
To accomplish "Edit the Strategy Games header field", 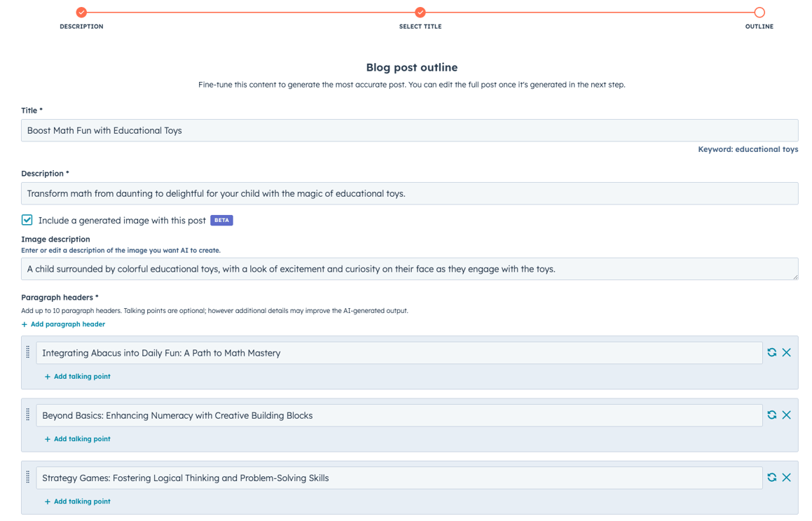I will (x=399, y=478).
